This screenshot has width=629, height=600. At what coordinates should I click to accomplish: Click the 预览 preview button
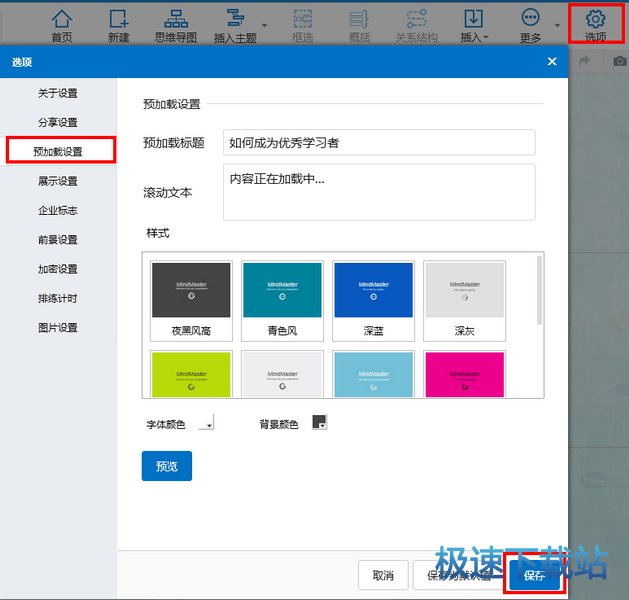167,466
